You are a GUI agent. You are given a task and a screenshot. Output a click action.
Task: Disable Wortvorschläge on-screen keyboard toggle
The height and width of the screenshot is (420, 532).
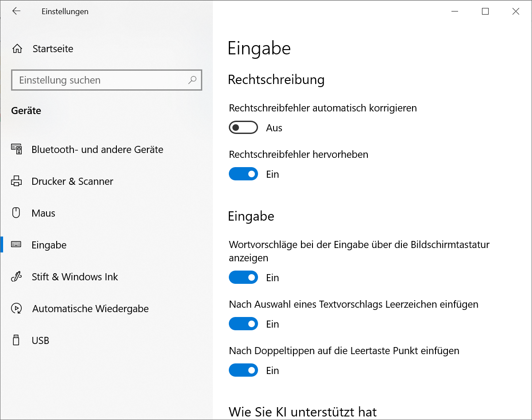(x=243, y=278)
